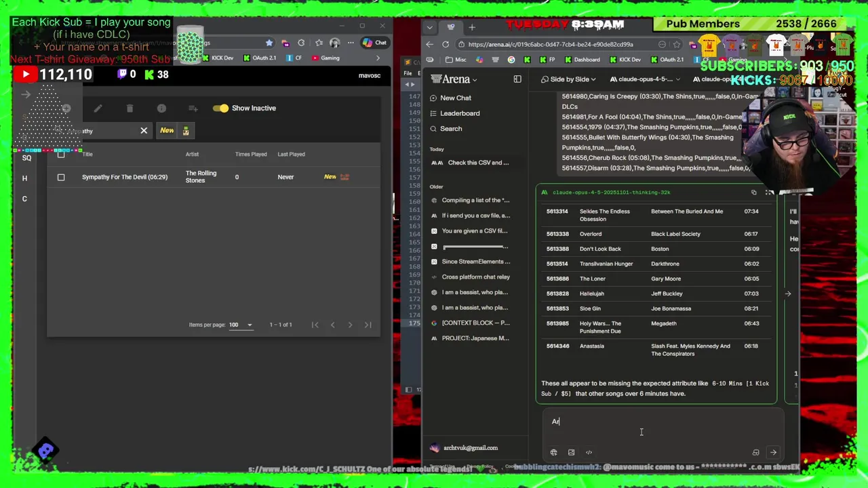Image resolution: width=868 pixels, height=488 pixels.
Task: Open the Misc bookmarks folder
Action: click(x=456, y=60)
